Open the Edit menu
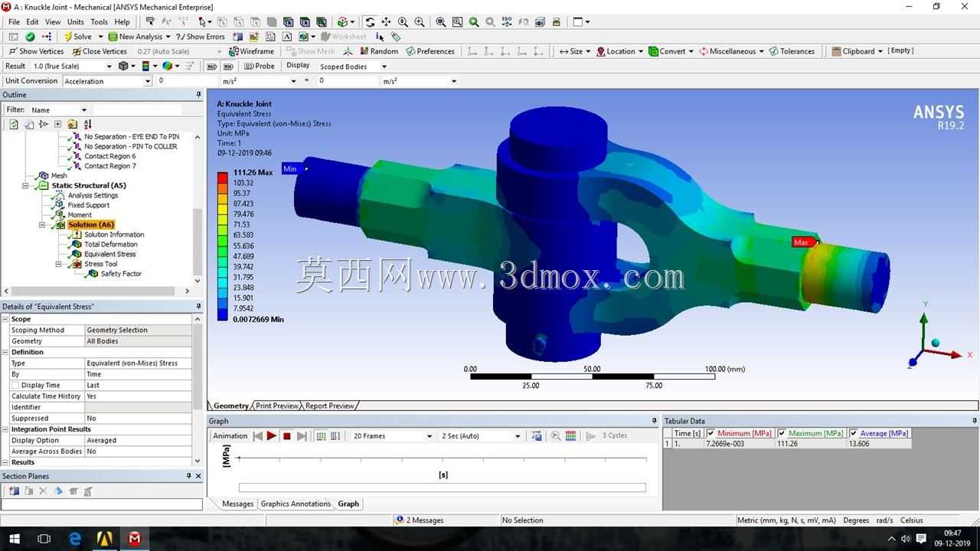Screen dimensions: 980x551 click(32, 21)
